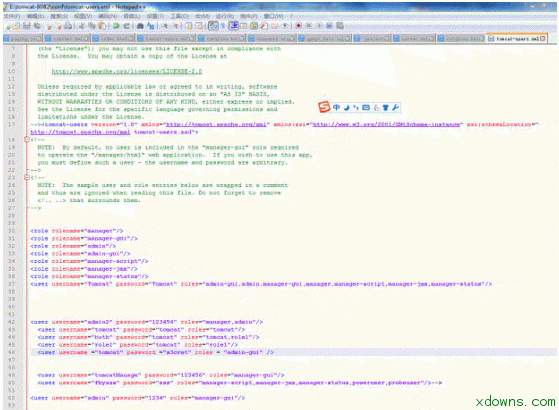Click the Stop Recording macro icon
Screen dimensions: 559x410
point(309,26)
